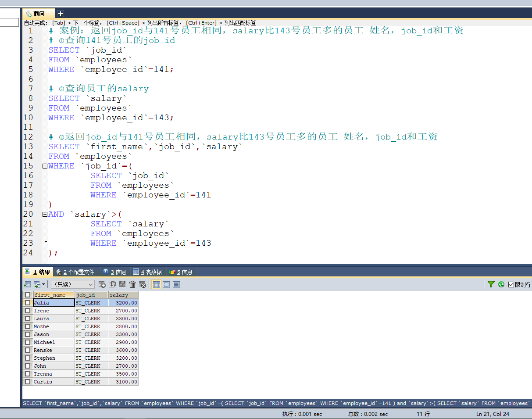
Task: Switch to the 2 个配置文件 profiler tab
Action: (x=75, y=272)
